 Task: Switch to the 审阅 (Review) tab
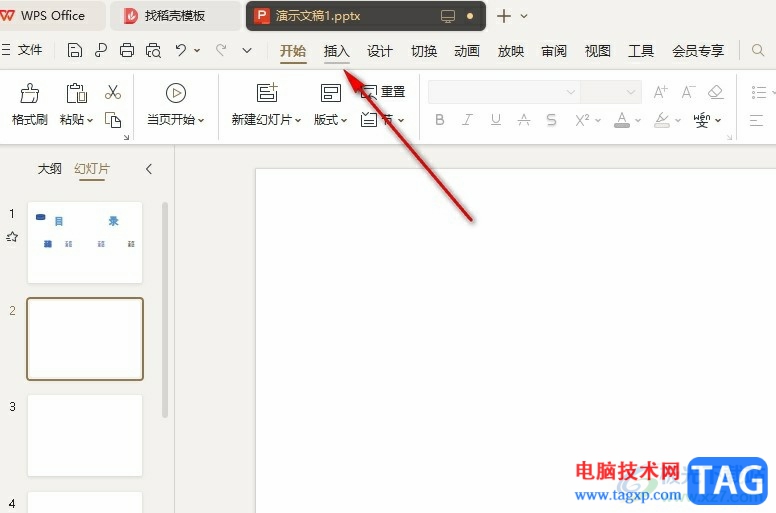(554, 50)
